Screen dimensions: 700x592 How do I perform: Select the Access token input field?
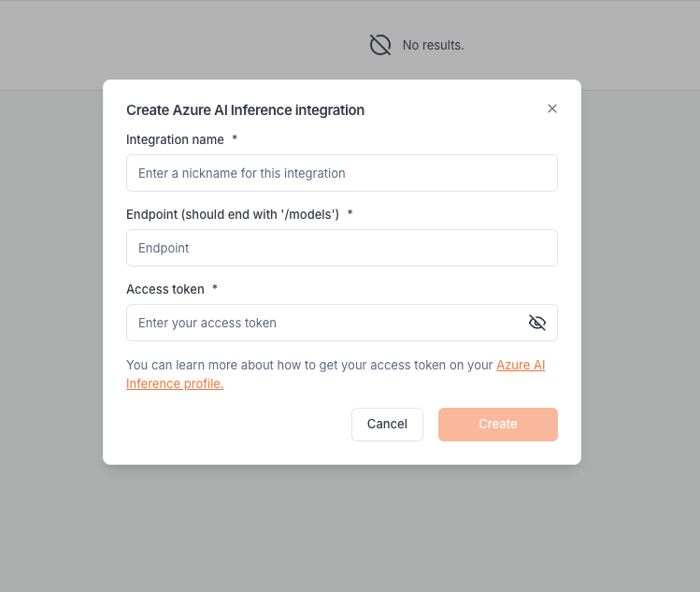[326, 323]
